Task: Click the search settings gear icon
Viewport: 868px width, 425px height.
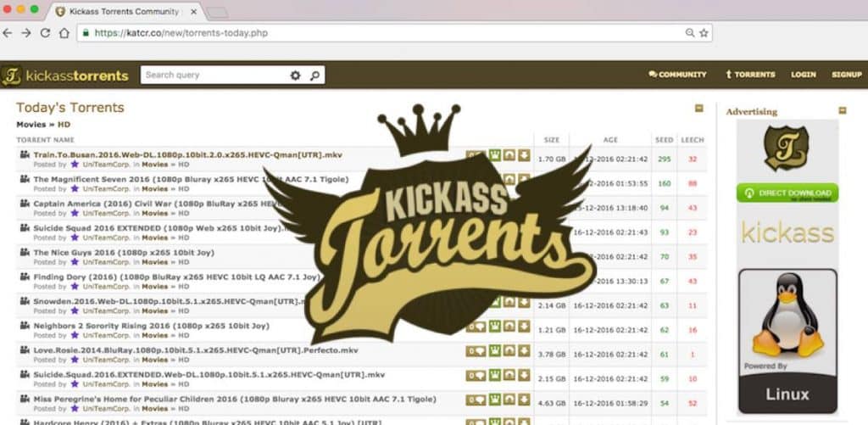Action: pyautogui.click(x=295, y=75)
